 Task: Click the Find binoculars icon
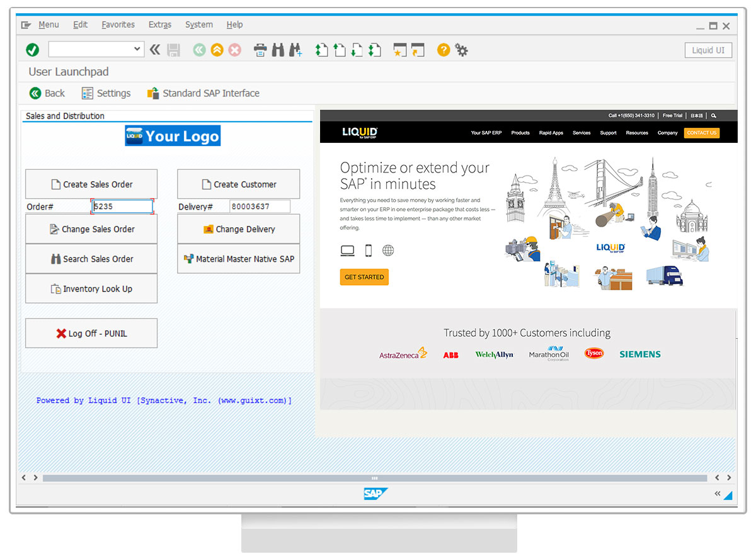[x=278, y=50]
